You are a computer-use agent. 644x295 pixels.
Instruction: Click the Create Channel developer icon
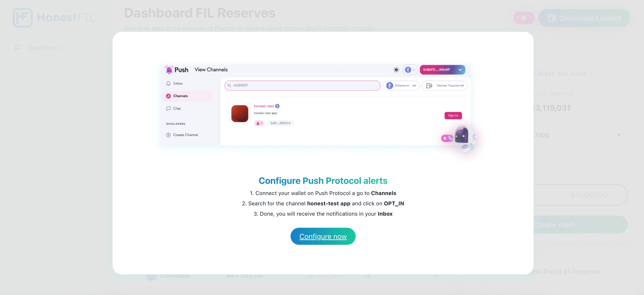tap(168, 134)
